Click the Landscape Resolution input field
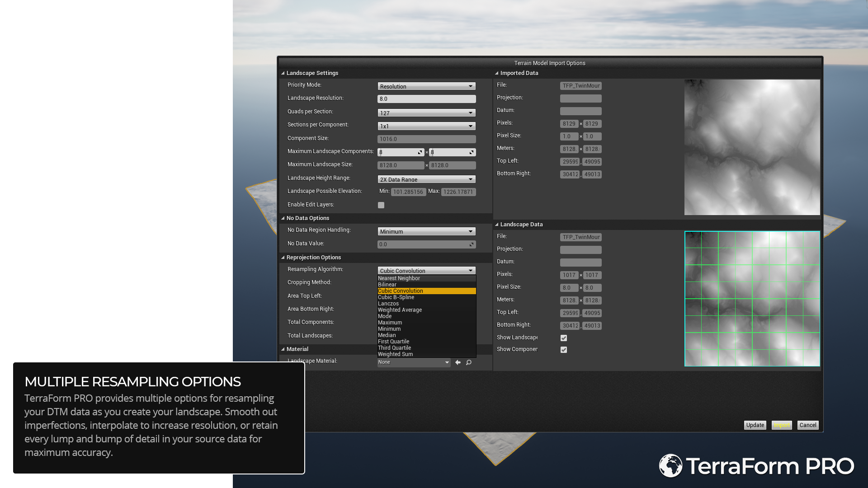This screenshot has width=868, height=488. [427, 99]
